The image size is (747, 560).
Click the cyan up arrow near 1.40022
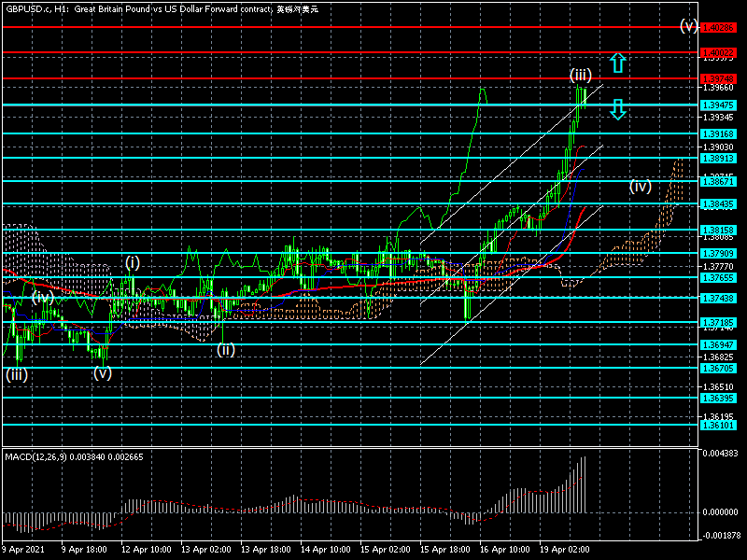point(618,63)
